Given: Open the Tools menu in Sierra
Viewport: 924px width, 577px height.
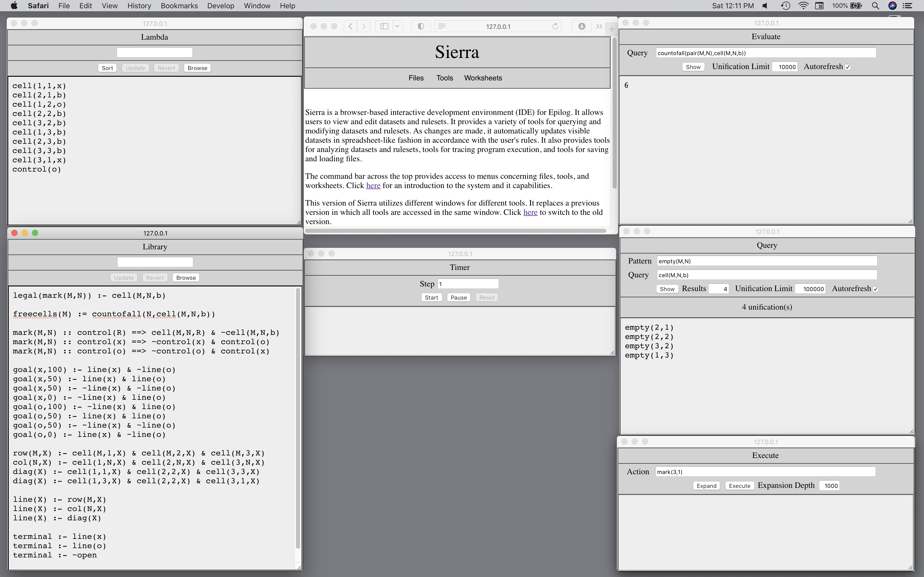Looking at the screenshot, I should click(x=444, y=78).
